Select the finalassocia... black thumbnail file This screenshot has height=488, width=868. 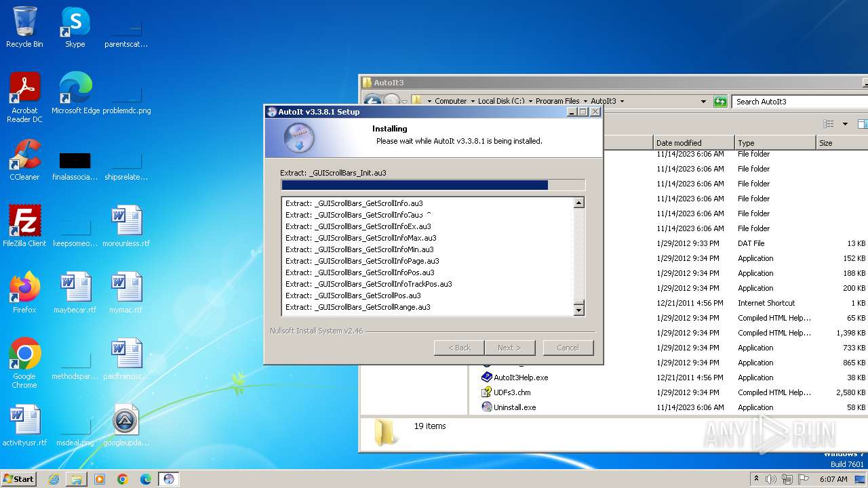[75, 167]
